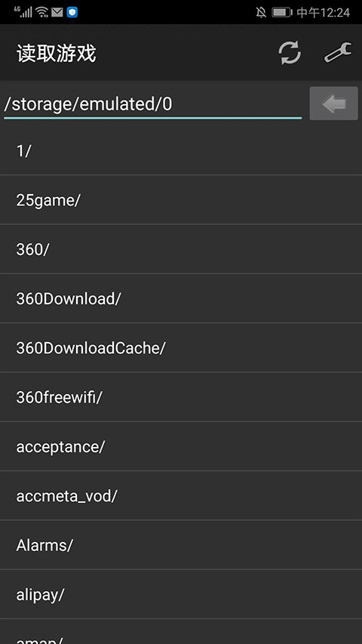Open the 1/ folder

click(x=181, y=151)
